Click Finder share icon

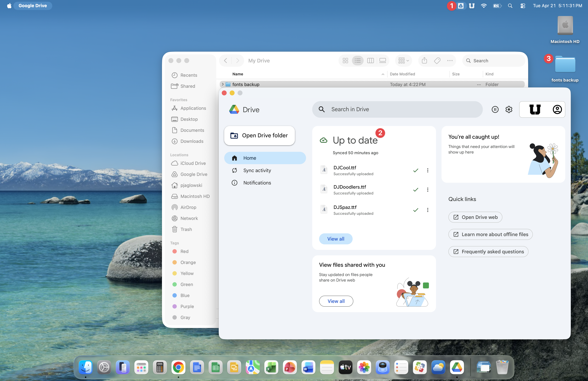(x=424, y=61)
